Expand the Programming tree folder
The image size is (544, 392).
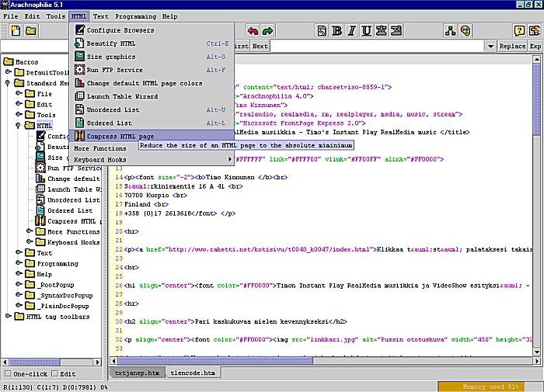pos(19,262)
